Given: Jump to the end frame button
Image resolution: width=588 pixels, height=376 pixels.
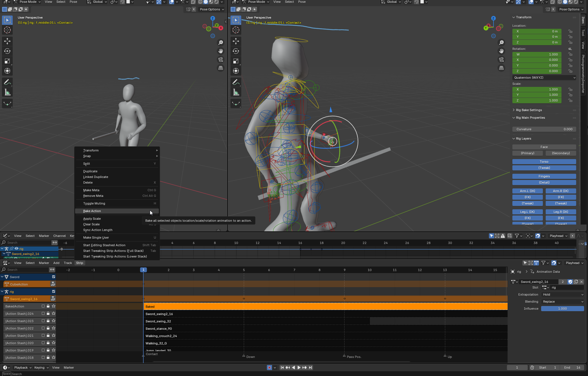Looking at the screenshot, I should point(310,368).
